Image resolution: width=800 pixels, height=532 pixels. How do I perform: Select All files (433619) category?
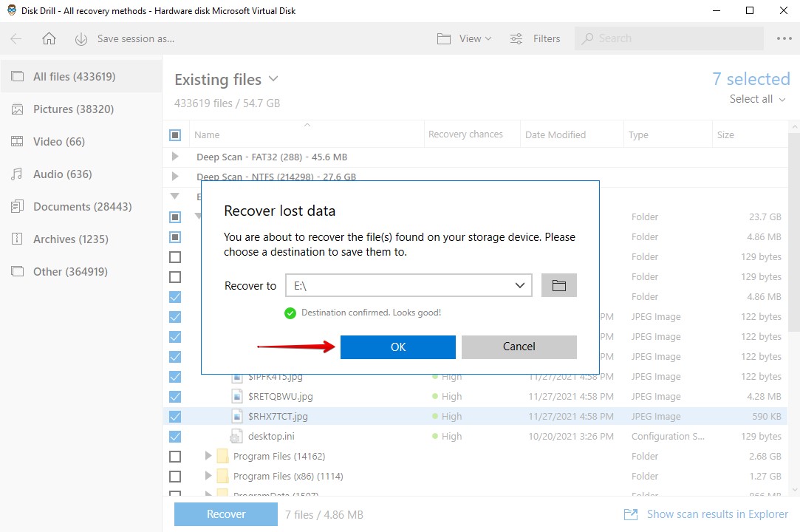click(81, 77)
